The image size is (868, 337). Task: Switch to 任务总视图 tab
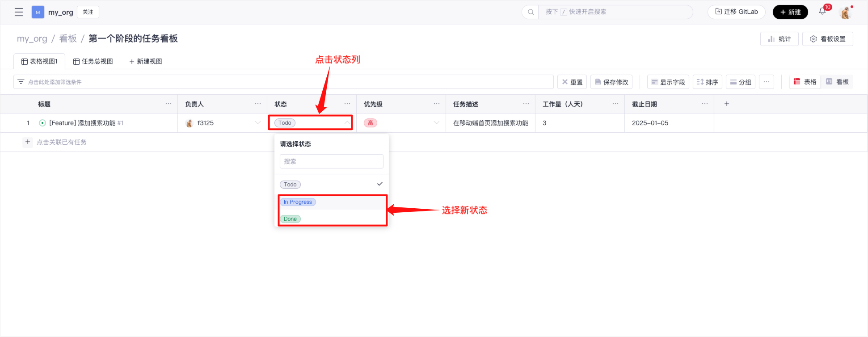pos(93,61)
